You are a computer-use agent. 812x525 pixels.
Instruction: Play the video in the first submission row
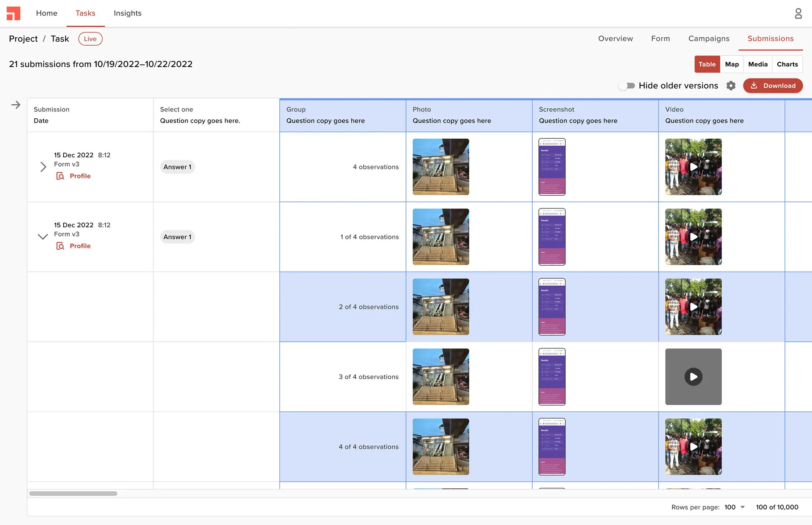tap(693, 167)
